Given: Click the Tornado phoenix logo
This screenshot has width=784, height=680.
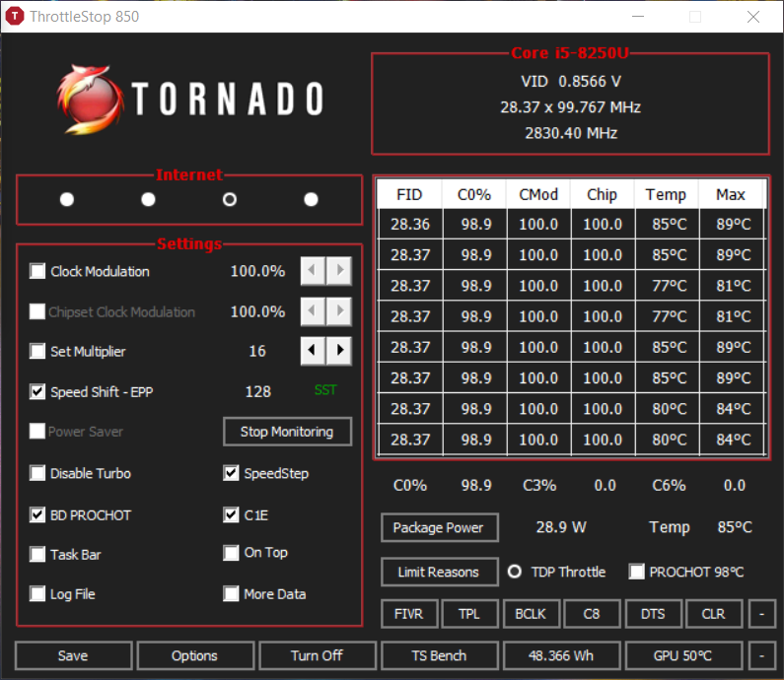Looking at the screenshot, I should click(90, 100).
